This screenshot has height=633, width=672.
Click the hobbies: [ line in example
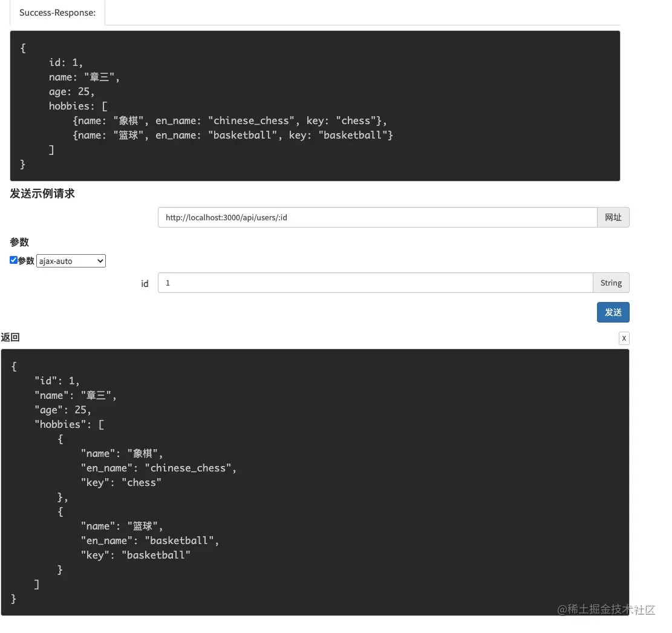78,106
